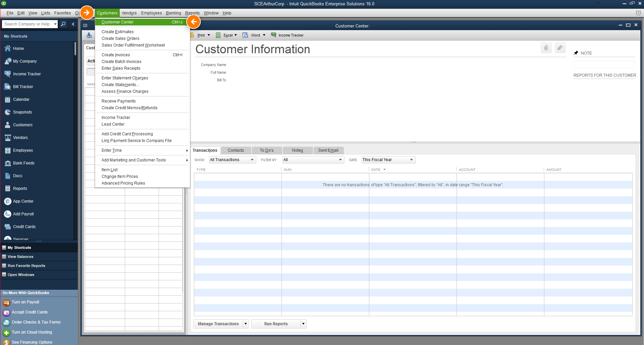Click Order Checks & Tax Forms

(36, 322)
